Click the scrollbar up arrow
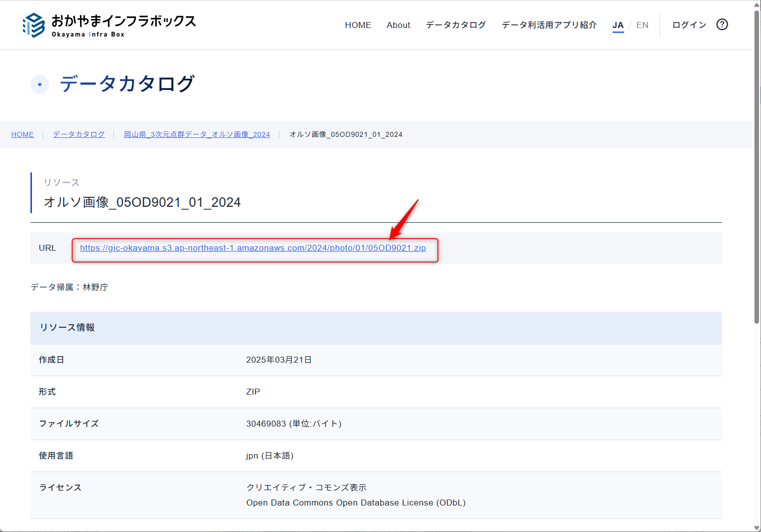The width and height of the screenshot is (761, 532). [x=757, y=4]
